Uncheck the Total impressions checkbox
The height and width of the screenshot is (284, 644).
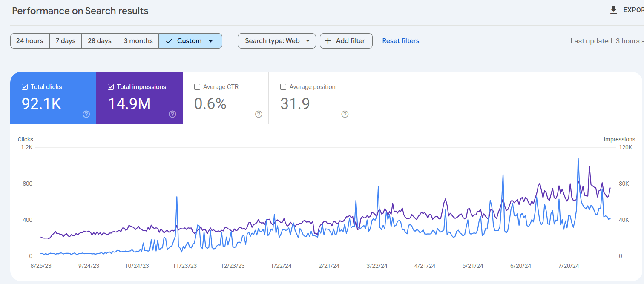[x=111, y=87]
